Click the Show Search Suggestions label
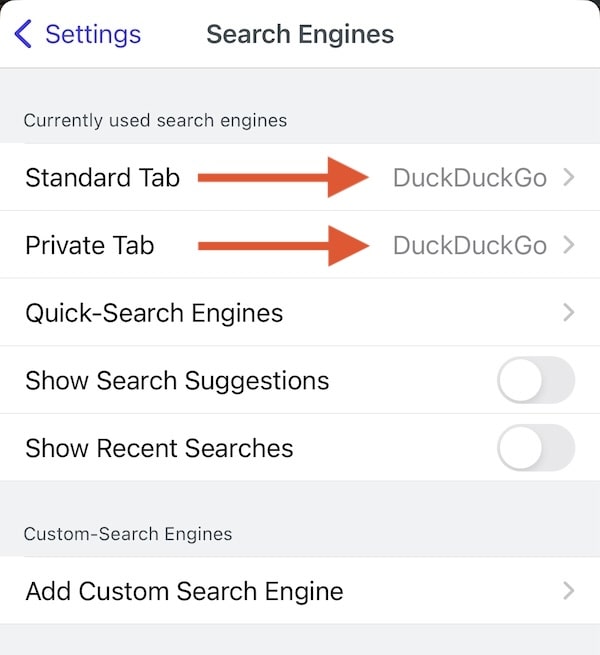This screenshot has height=655, width=600. click(x=177, y=380)
